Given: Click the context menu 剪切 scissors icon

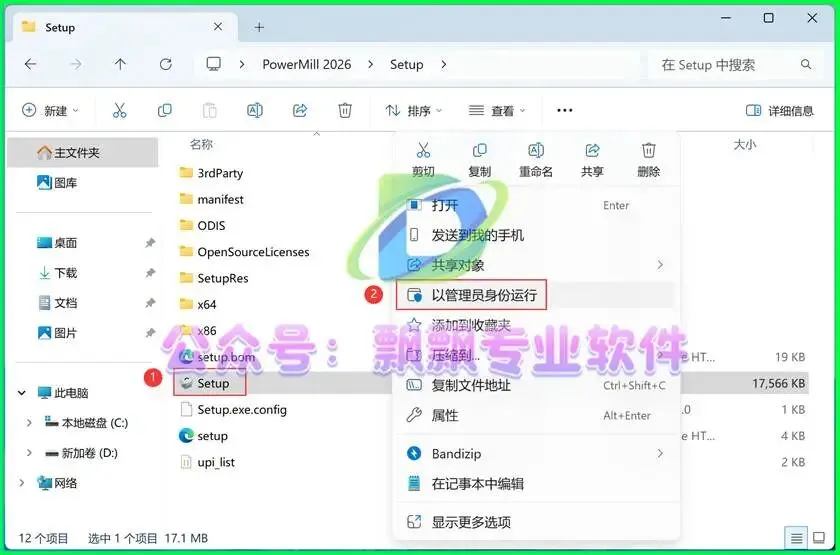Looking at the screenshot, I should pos(423,151).
